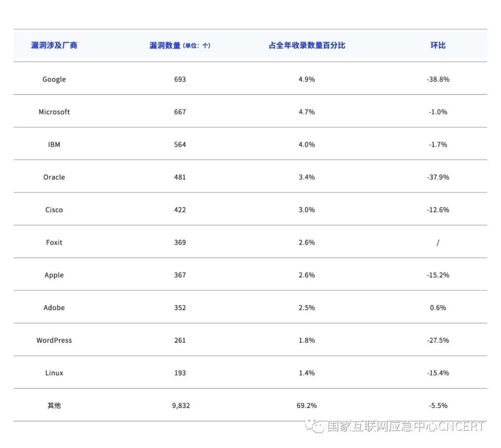This screenshot has width=501, height=448.
Task: Select the Google vendor cell
Action: 54,79
